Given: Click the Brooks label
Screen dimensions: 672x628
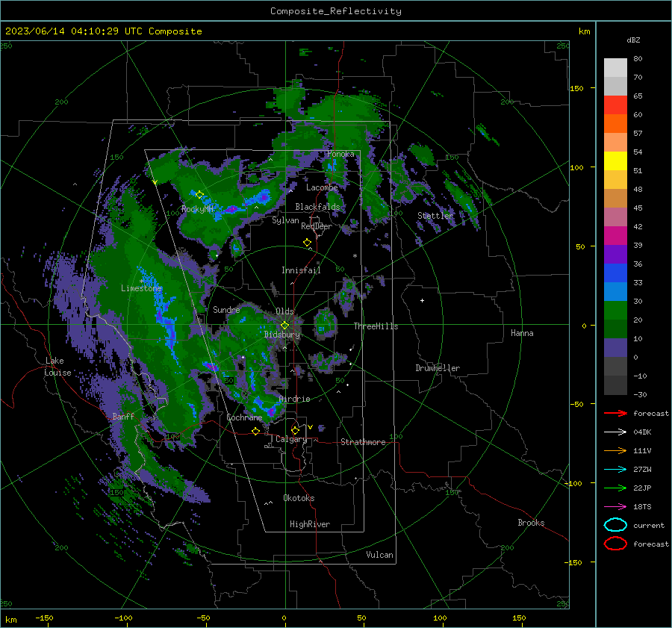Looking at the screenshot, I should coord(531,523).
